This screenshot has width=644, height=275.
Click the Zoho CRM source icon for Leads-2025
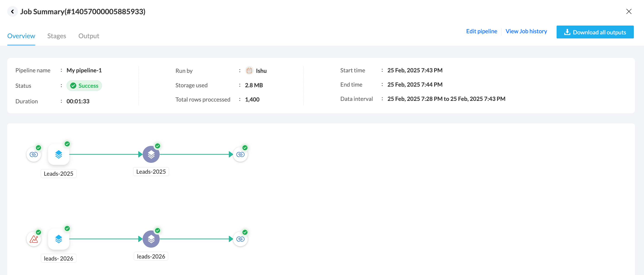pyautogui.click(x=34, y=154)
